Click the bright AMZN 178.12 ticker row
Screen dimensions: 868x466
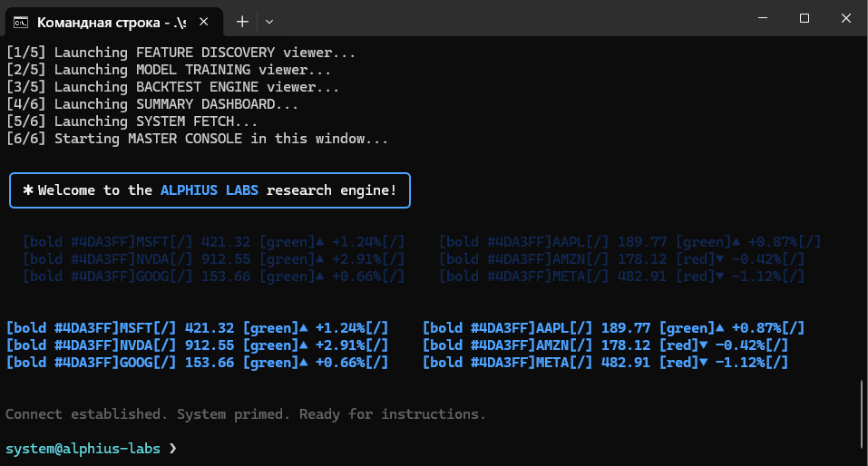(x=605, y=345)
